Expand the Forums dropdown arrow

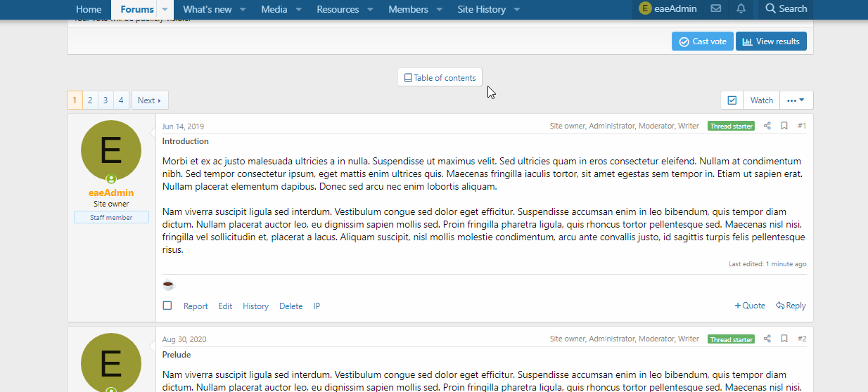165,10
